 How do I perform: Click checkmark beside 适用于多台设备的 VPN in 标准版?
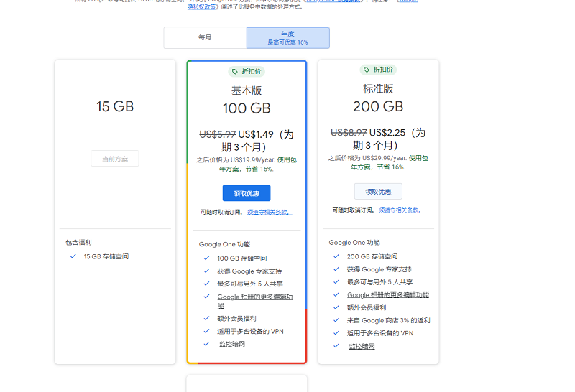(336, 333)
